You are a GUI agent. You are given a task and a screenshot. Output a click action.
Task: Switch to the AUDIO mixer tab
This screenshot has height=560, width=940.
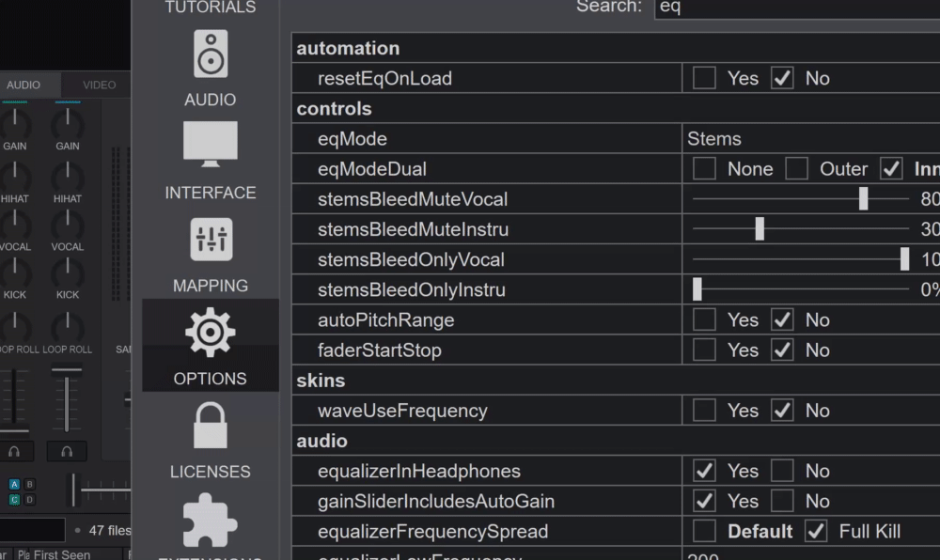(23, 85)
